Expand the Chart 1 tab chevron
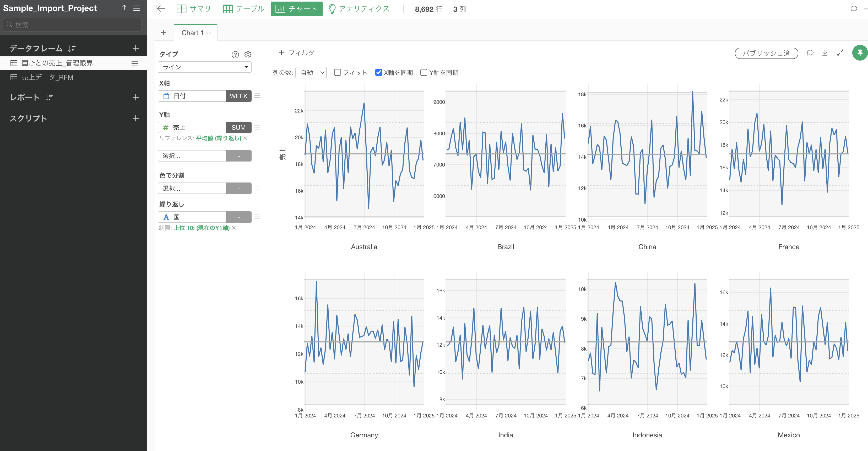Image resolution: width=868 pixels, height=451 pixels. coord(209,33)
